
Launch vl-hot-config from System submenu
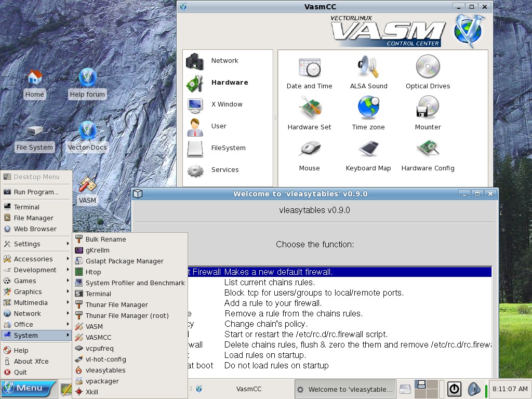[130, 359]
